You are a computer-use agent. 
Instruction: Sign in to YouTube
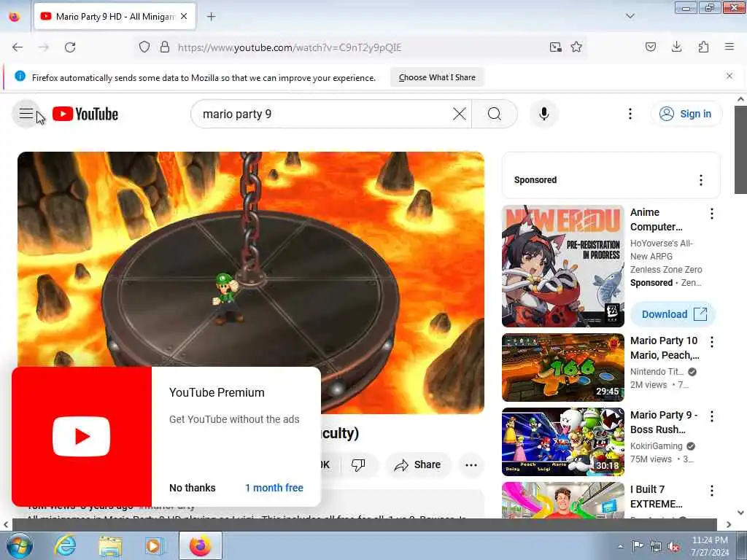(x=686, y=114)
